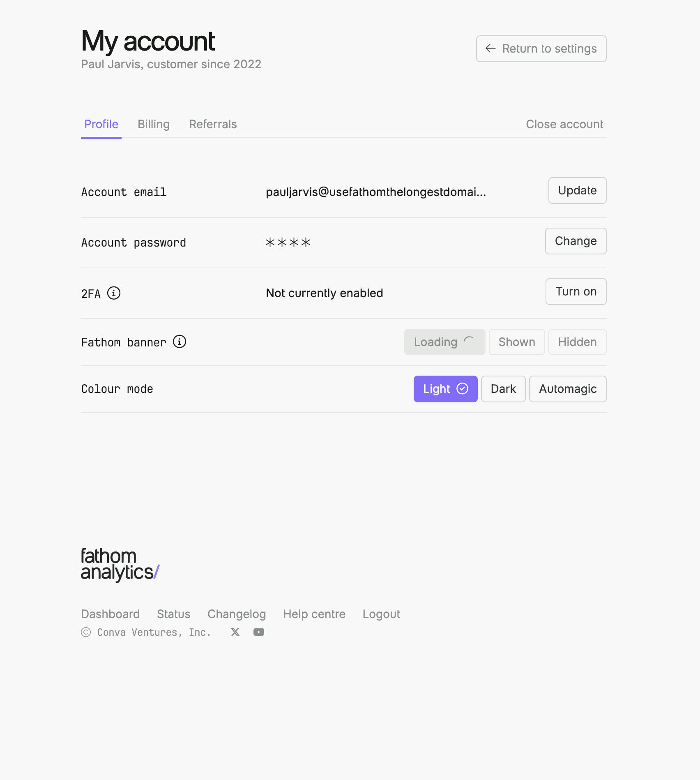Click the copyright icon near Conva Ventures
The height and width of the screenshot is (780, 700).
tap(85, 632)
